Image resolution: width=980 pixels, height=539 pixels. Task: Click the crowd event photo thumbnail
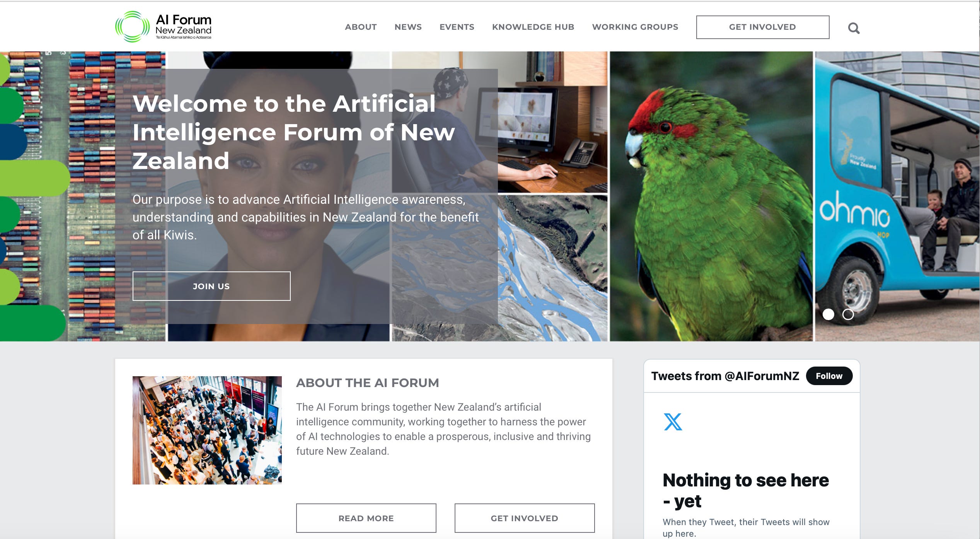click(207, 430)
